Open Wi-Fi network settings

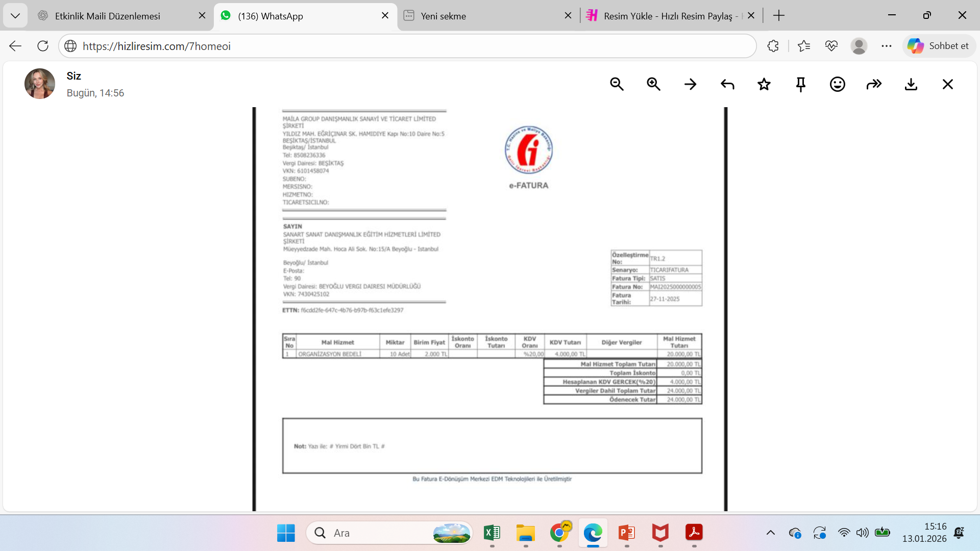click(844, 533)
